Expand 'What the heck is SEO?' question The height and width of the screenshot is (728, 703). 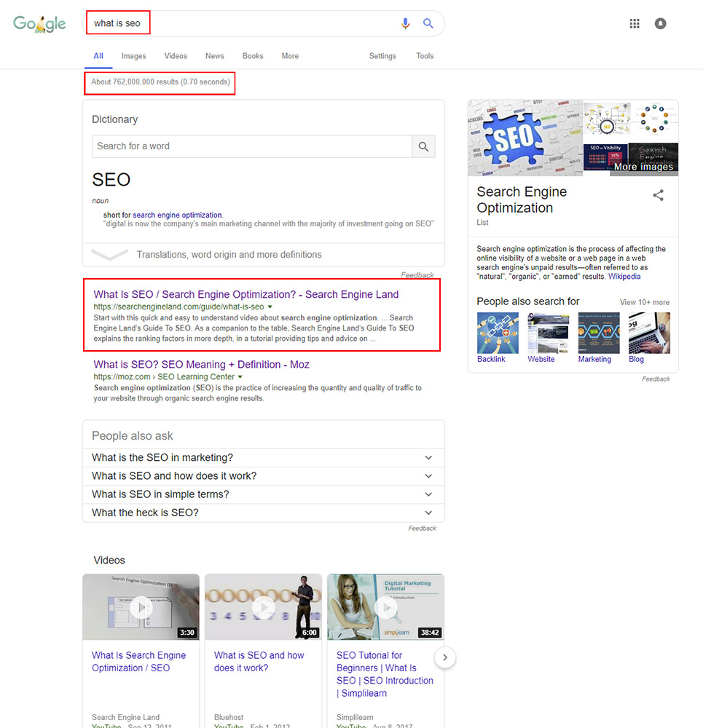[x=264, y=513]
